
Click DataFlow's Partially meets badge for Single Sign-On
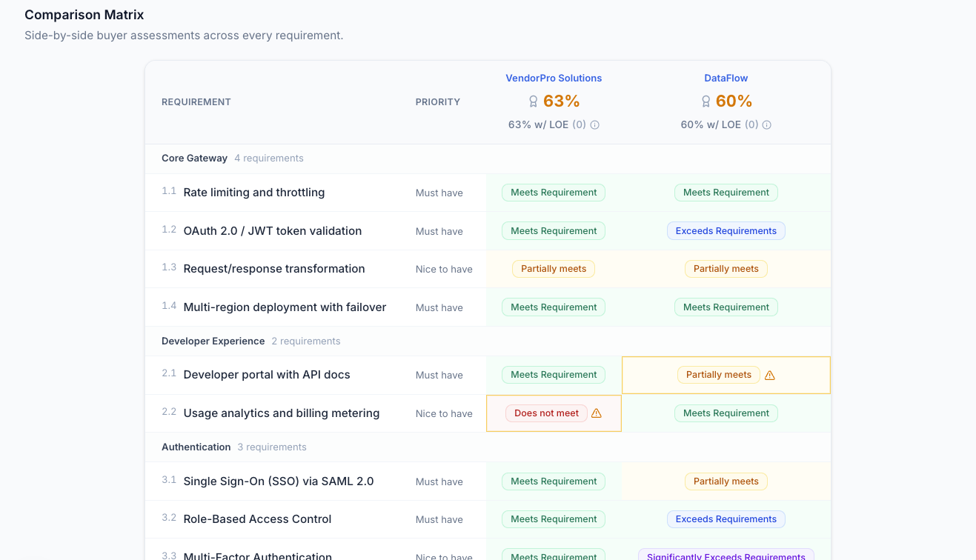726,481
